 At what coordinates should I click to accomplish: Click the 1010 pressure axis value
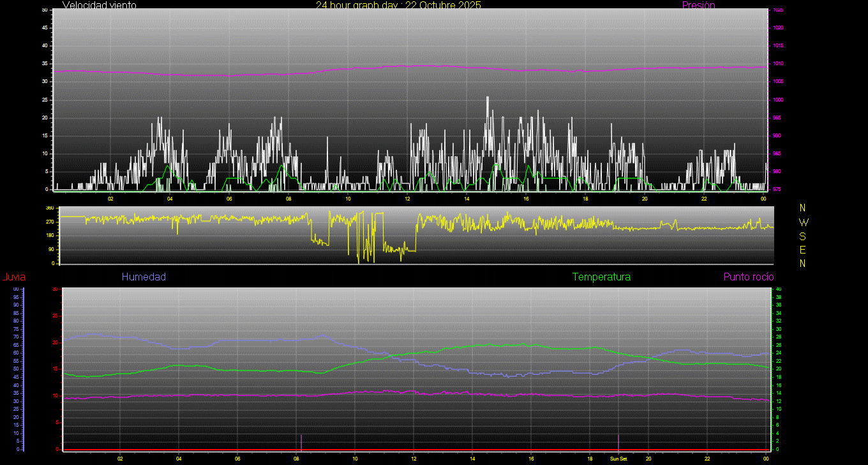pyautogui.click(x=779, y=64)
